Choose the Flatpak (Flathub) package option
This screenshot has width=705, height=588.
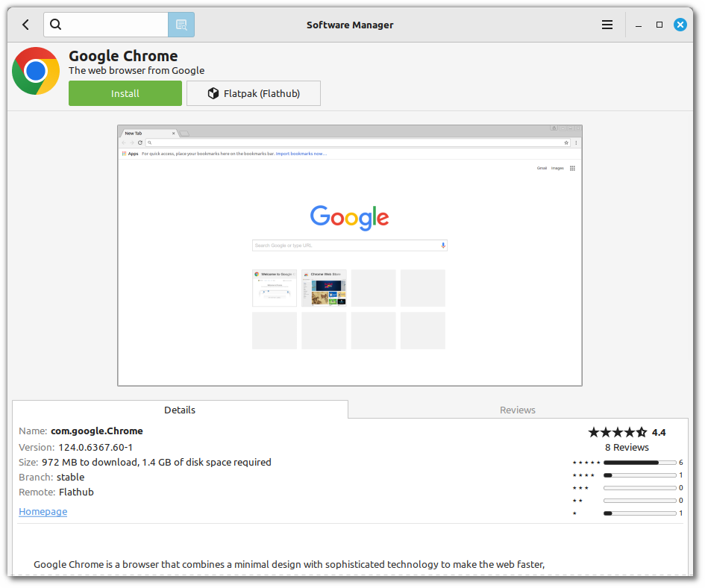pos(254,93)
